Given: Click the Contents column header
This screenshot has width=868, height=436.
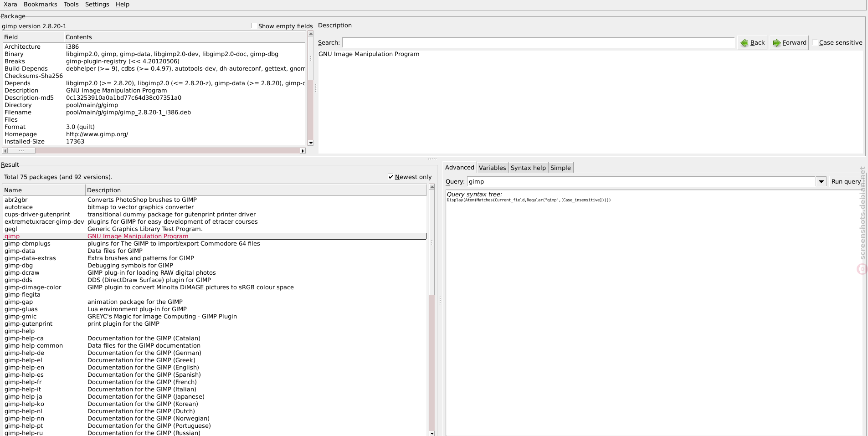Looking at the screenshot, I should (185, 37).
